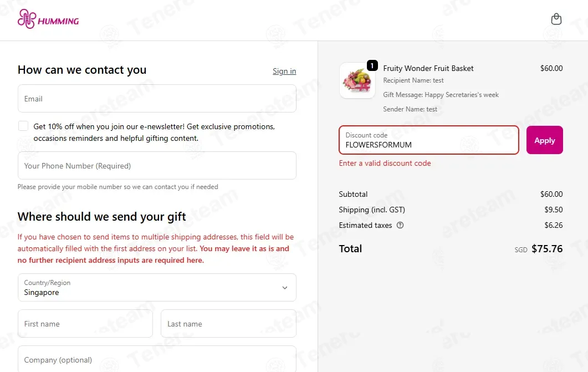
Task: Click the Discount code field with FLOWERSFORMUM
Action: pos(428,140)
